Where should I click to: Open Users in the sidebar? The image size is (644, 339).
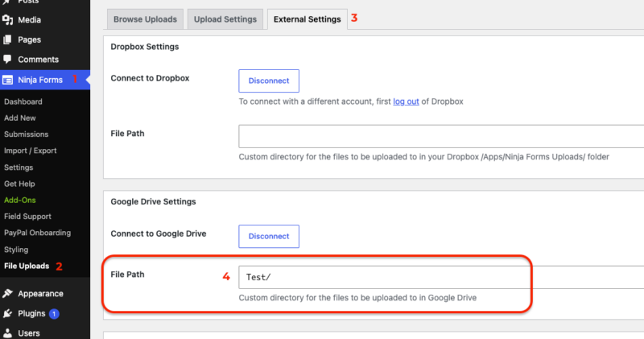(x=29, y=333)
